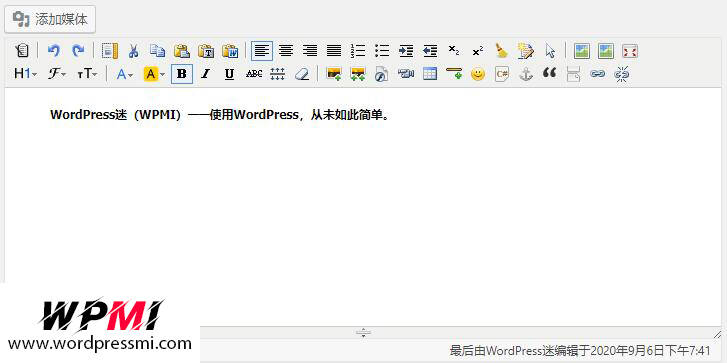
Task: Click the 最后由WordPress迷编辑于 status text
Action: coord(580,350)
